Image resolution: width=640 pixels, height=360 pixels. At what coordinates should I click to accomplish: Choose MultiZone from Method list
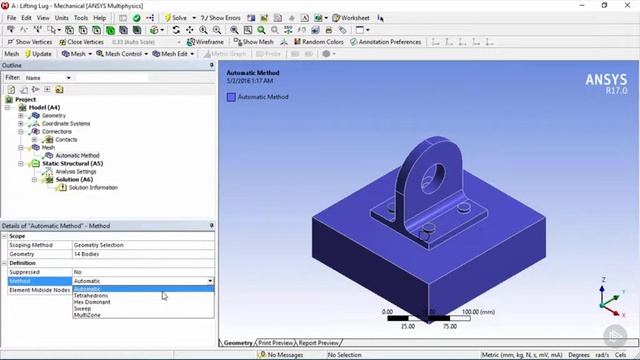pos(143,315)
